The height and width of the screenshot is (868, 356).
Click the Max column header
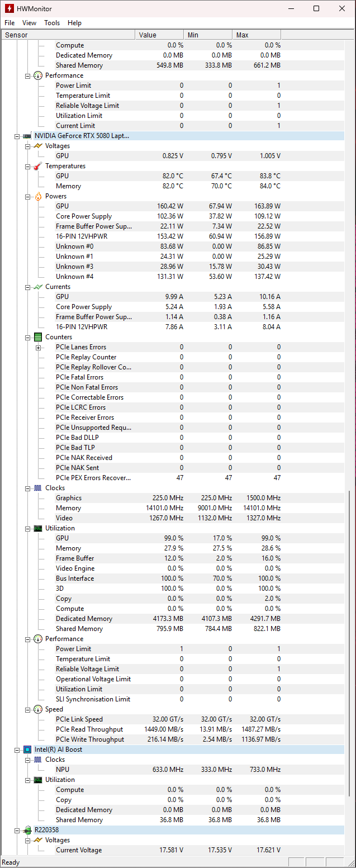257,35
